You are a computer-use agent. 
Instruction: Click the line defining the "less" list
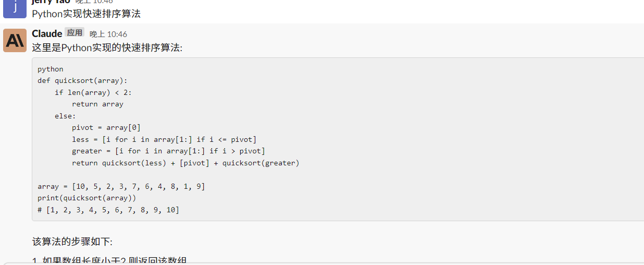coord(164,139)
